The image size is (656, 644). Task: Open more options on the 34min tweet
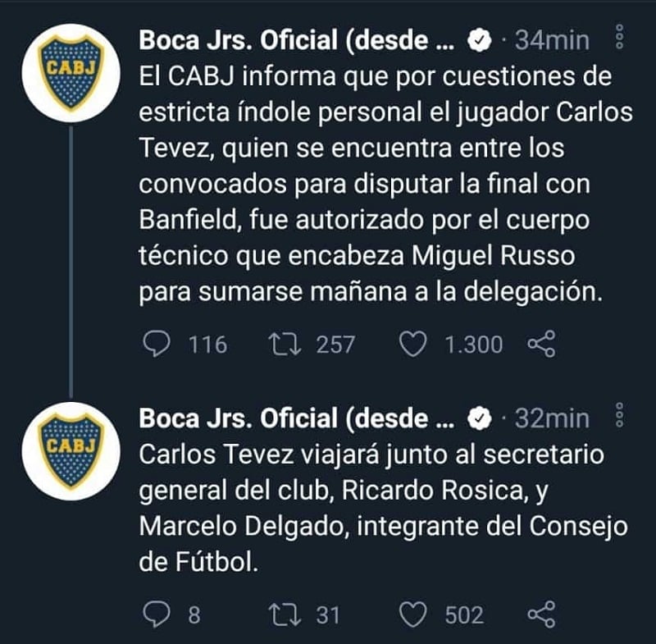point(620,39)
